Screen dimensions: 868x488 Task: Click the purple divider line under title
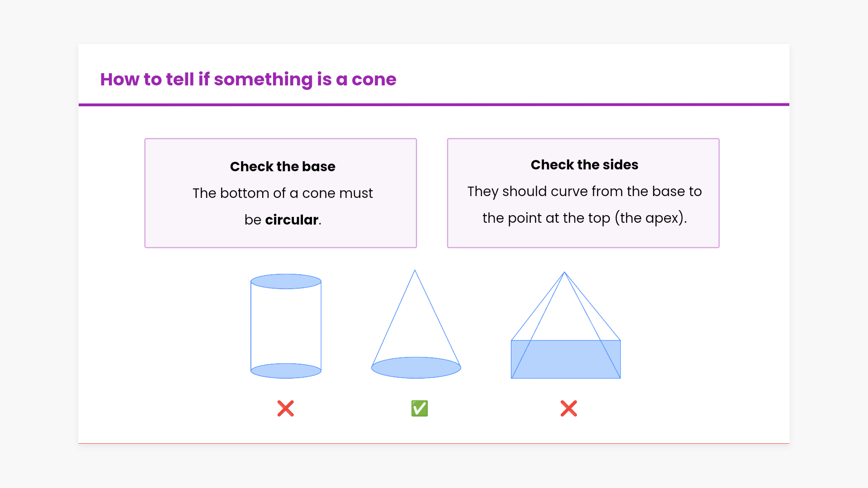(434, 104)
